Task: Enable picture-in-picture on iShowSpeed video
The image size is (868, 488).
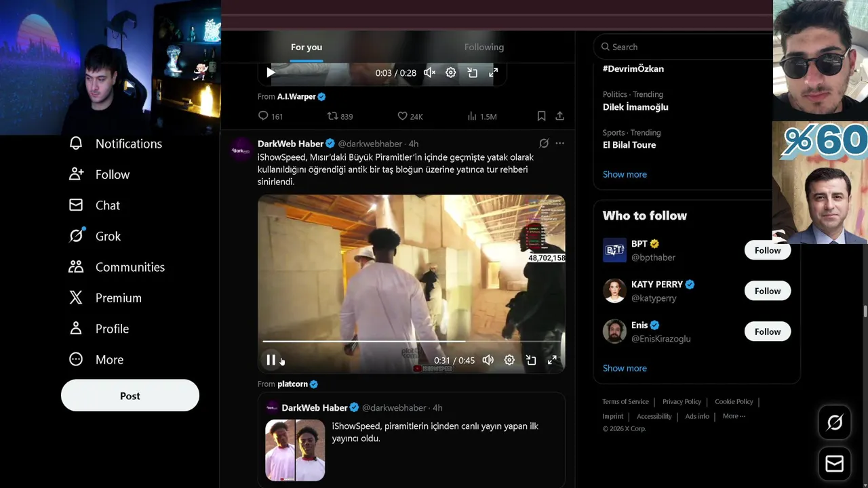Action: pyautogui.click(x=531, y=361)
